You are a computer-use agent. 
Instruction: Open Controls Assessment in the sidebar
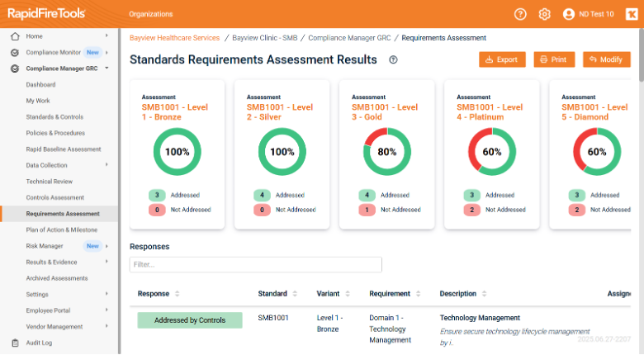55,197
